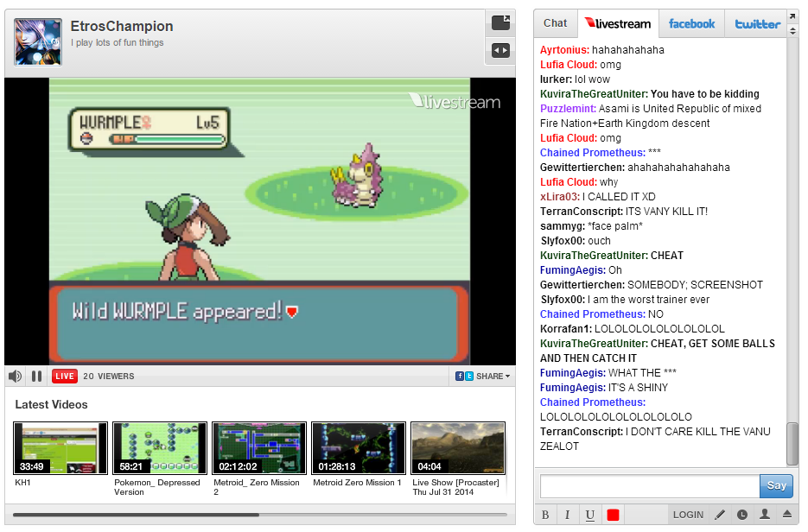
Task: Open the facebook chat tab
Action: [x=691, y=23]
